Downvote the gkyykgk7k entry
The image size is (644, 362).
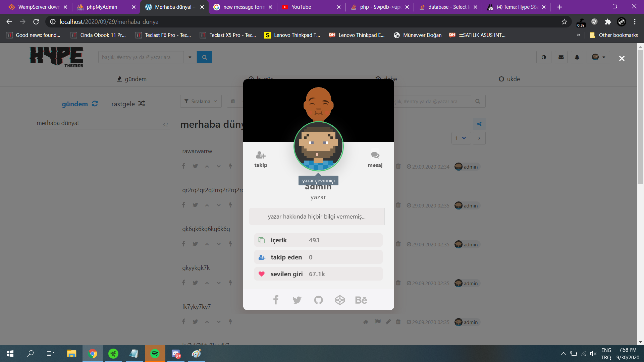tap(219, 283)
